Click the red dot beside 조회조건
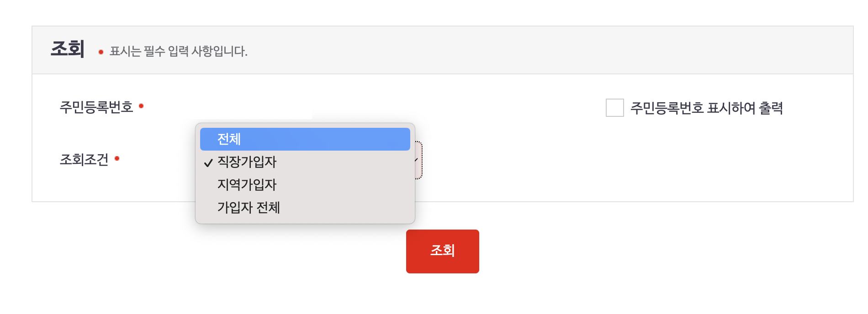 pyautogui.click(x=118, y=159)
